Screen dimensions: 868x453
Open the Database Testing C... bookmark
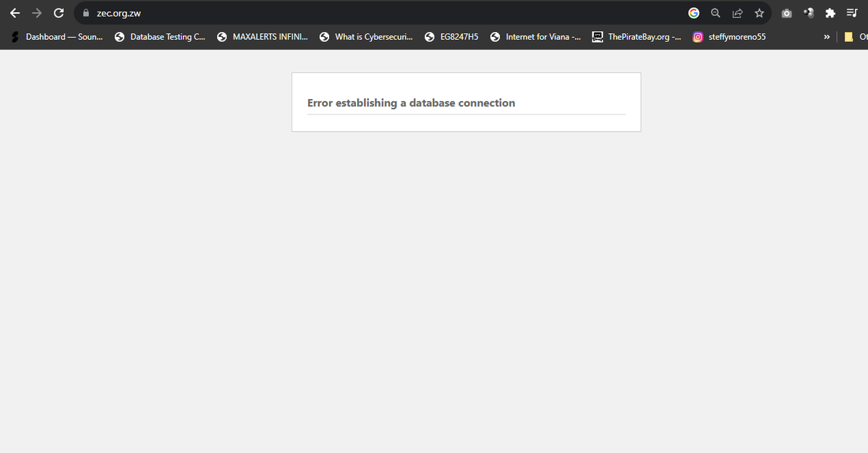tap(160, 37)
